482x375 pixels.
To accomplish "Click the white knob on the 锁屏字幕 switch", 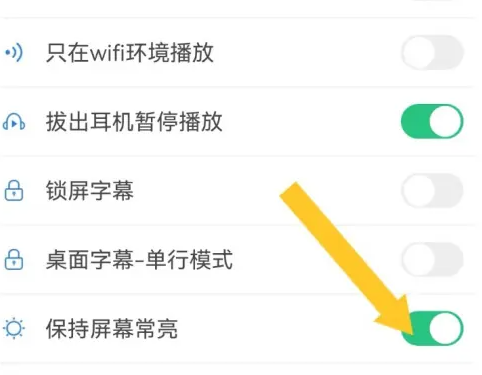I will tap(419, 190).
